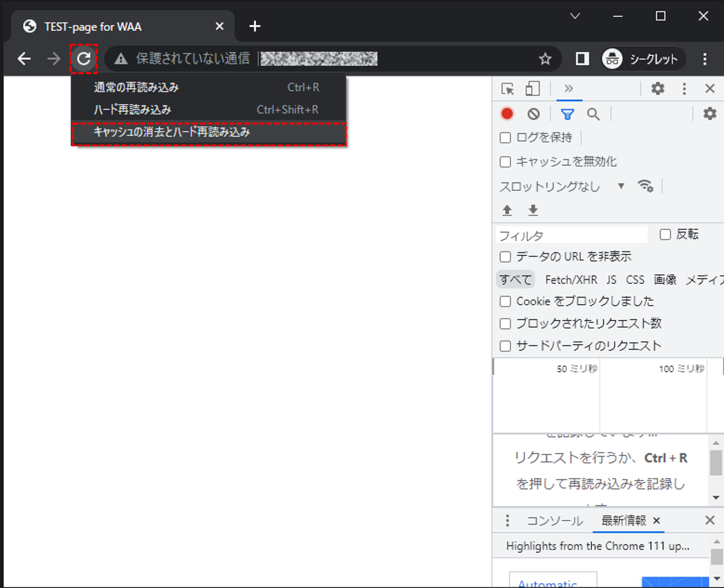Image resolution: width=724 pixels, height=588 pixels.
Task: Choose ハード再読み込み from reload menu
Action: point(209,109)
